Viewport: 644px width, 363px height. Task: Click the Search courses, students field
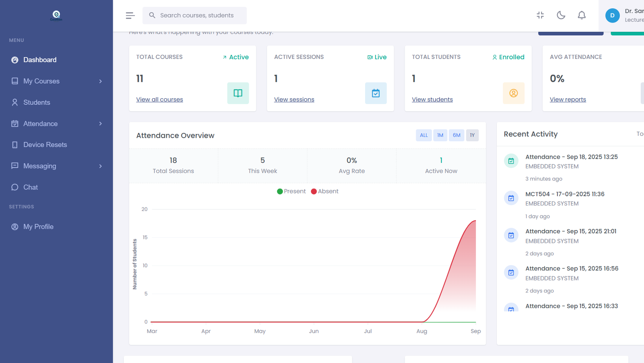(196, 15)
